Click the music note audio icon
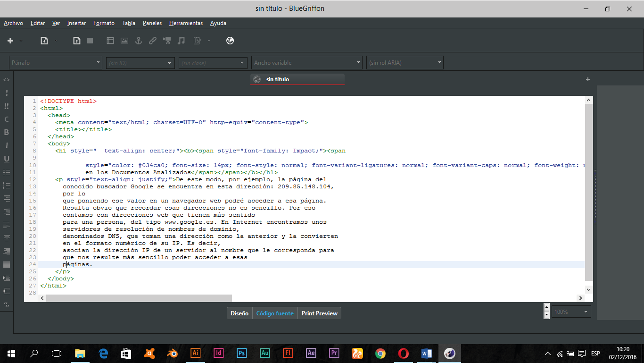This screenshot has height=363, width=644. [x=181, y=41]
